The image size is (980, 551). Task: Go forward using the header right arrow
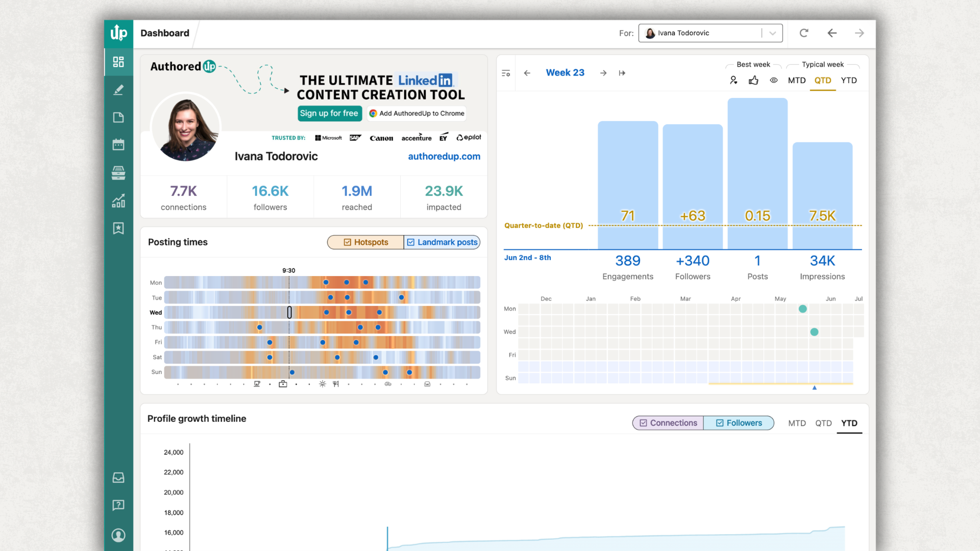(x=860, y=33)
